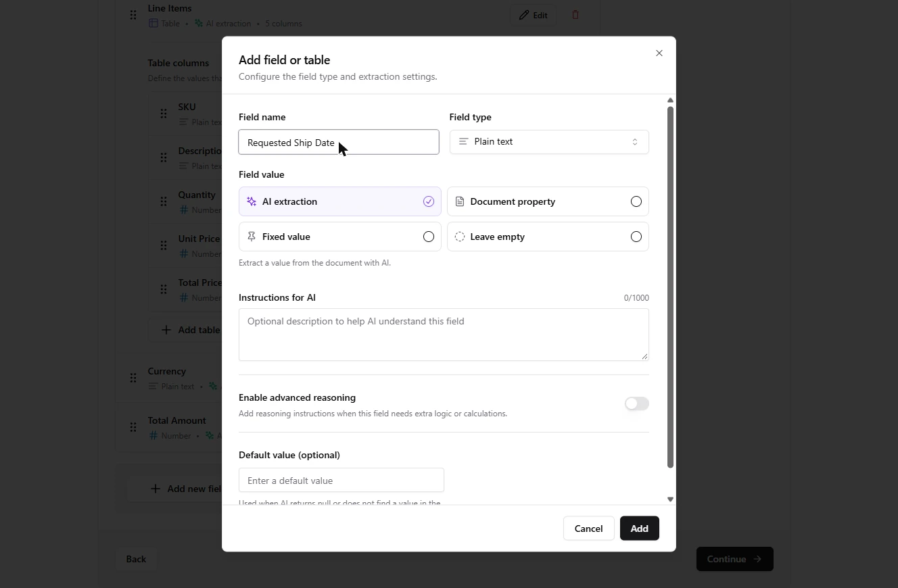Delete Line Items with trash icon
Image resolution: width=898 pixels, height=588 pixels.
tap(575, 15)
